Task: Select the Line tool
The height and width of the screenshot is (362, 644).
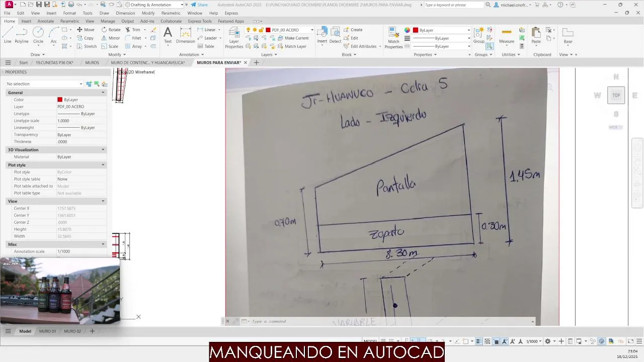Action: [x=8, y=35]
